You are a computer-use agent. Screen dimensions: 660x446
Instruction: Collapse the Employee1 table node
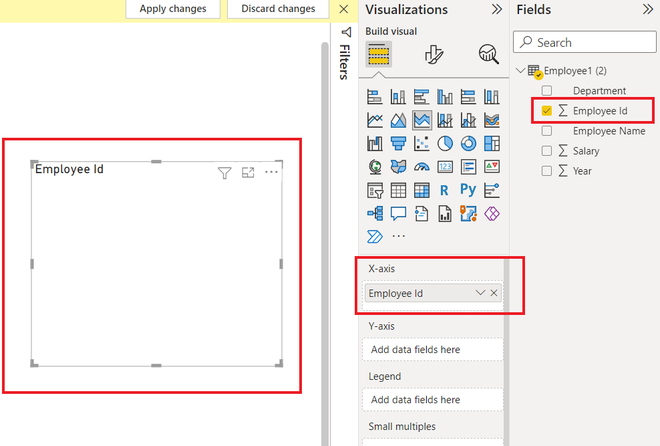pos(520,70)
